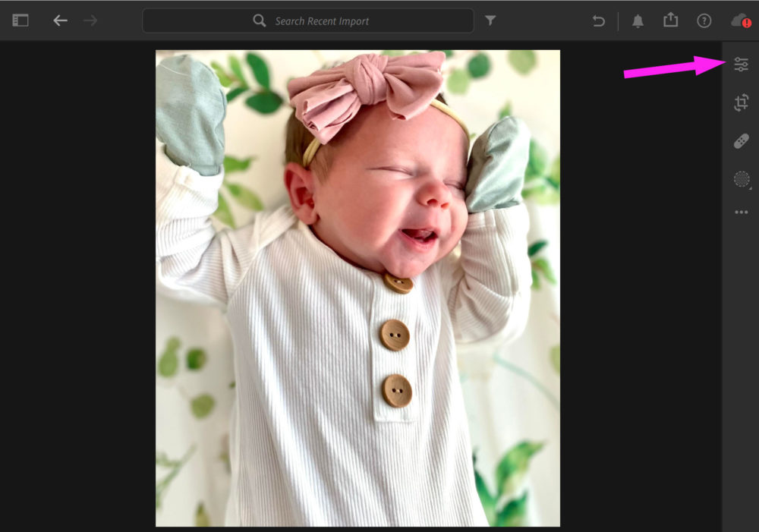Open the help question mark icon
The height and width of the screenshot is (532, 759).
pos(704,20)
